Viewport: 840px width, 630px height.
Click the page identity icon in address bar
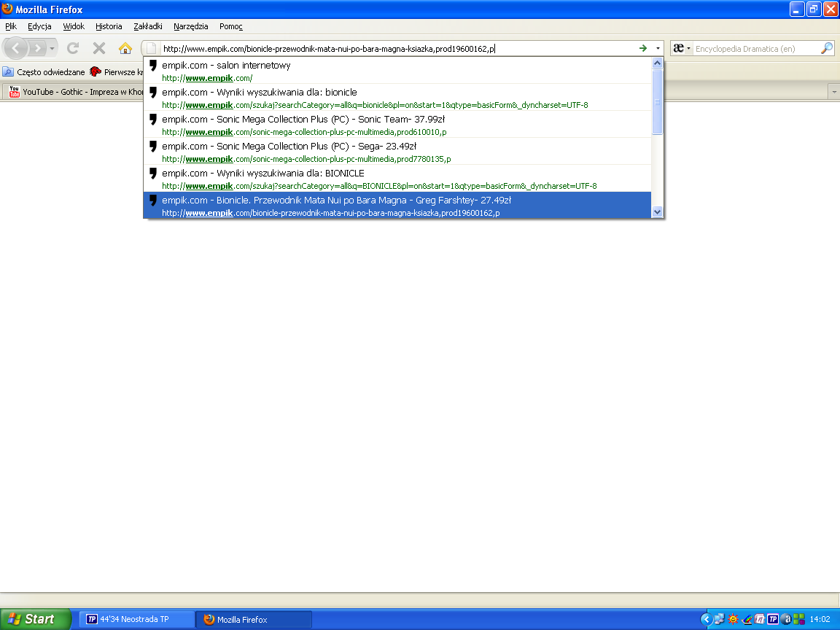[151, 49]
